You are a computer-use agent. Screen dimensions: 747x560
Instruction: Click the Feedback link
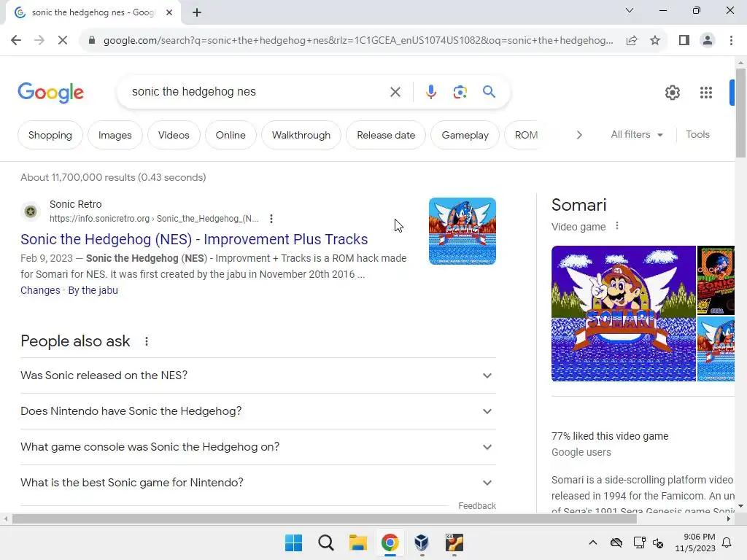[477, 506]
